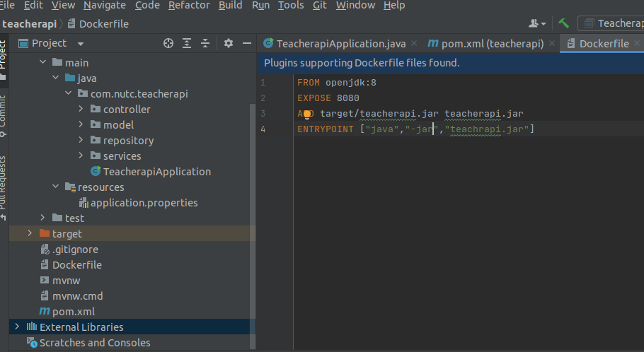The height and width of the screenshot is (352, 644).
Task: Open Project panel settings gear
Action: pos(229,43)
